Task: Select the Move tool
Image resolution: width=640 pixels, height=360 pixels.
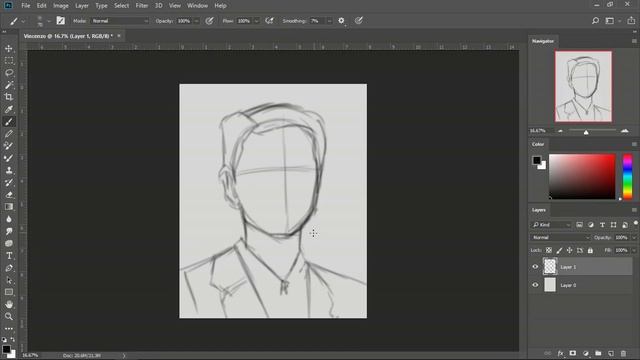Action: click(x=9, y=49)
